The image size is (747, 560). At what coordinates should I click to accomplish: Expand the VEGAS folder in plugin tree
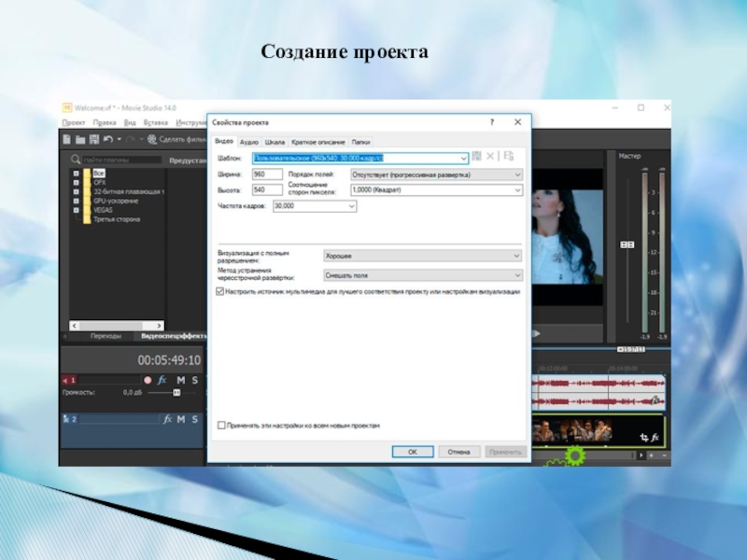(x=76, y=210)
